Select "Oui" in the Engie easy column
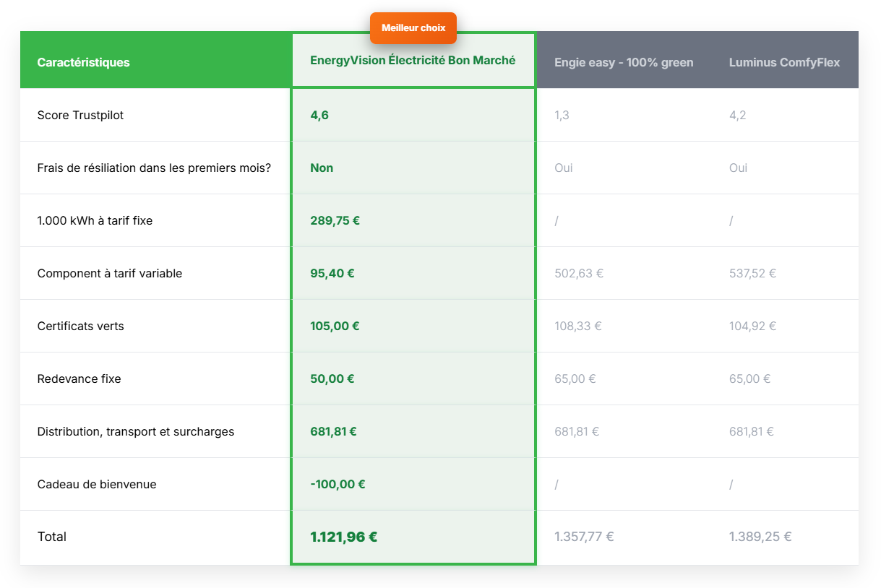 564,168
